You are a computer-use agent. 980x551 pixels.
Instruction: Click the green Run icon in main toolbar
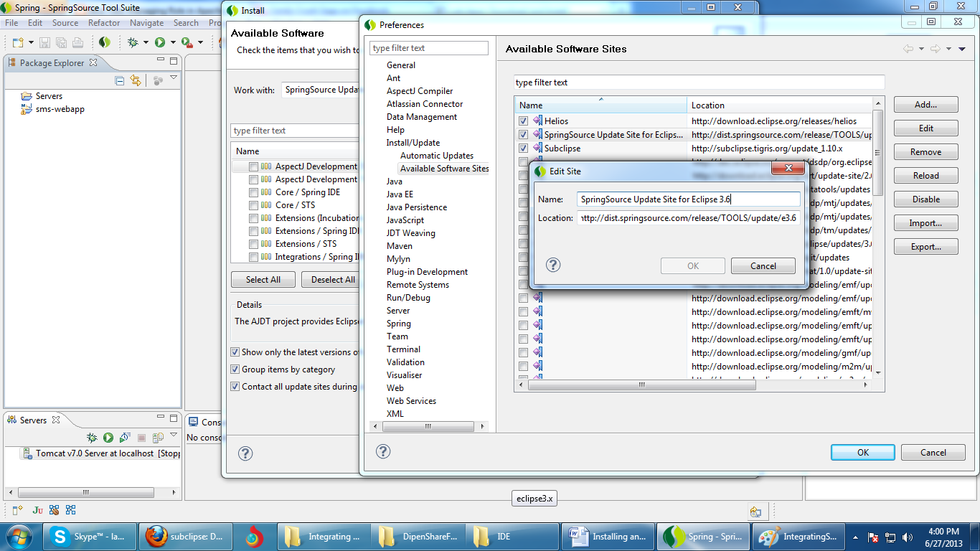pos(160,43)
